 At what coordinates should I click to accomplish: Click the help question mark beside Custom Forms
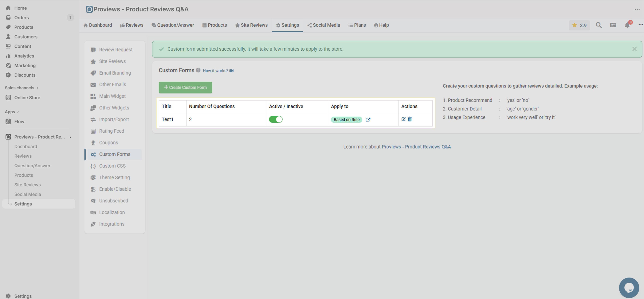point(198,70)
